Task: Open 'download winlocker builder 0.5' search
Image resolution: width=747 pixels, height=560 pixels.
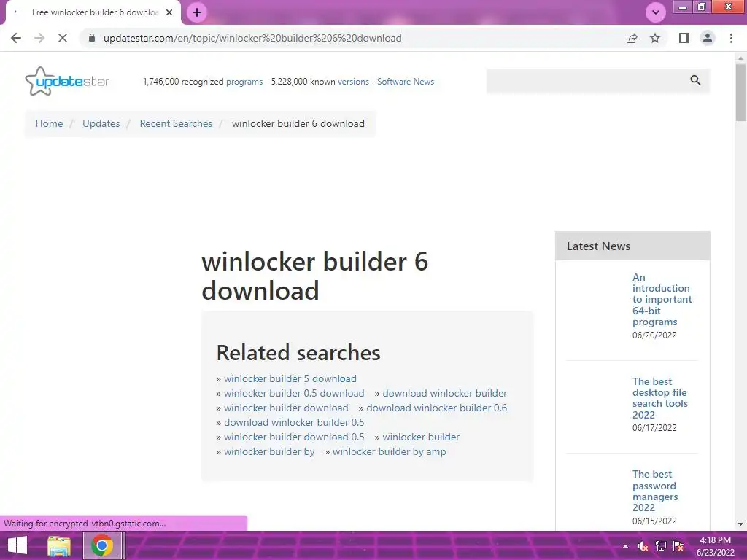Action: [294, 422]
